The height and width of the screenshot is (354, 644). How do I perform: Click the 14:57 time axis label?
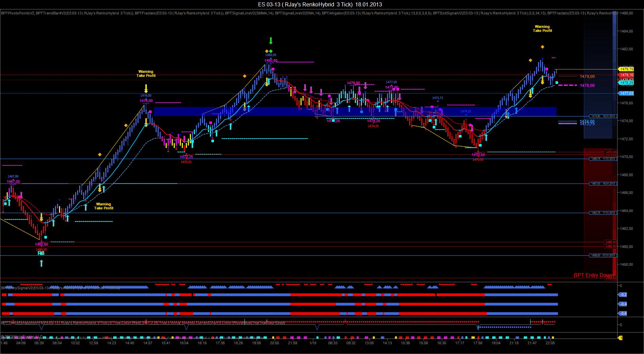[148, 343]
